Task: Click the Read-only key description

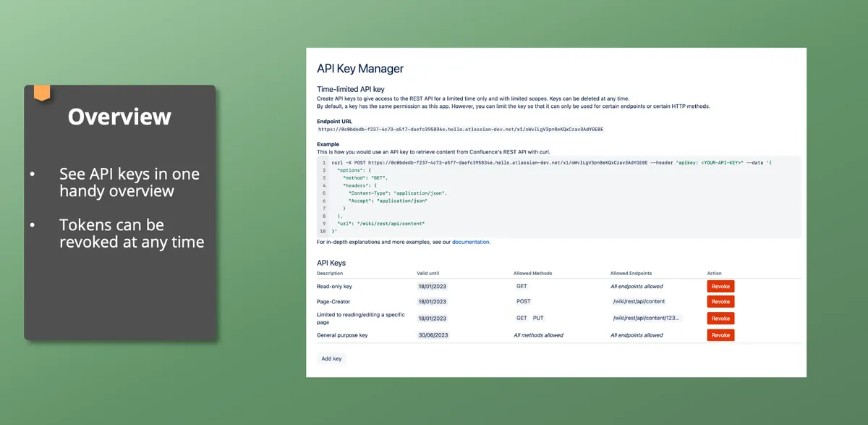Action: coord(333,287)
